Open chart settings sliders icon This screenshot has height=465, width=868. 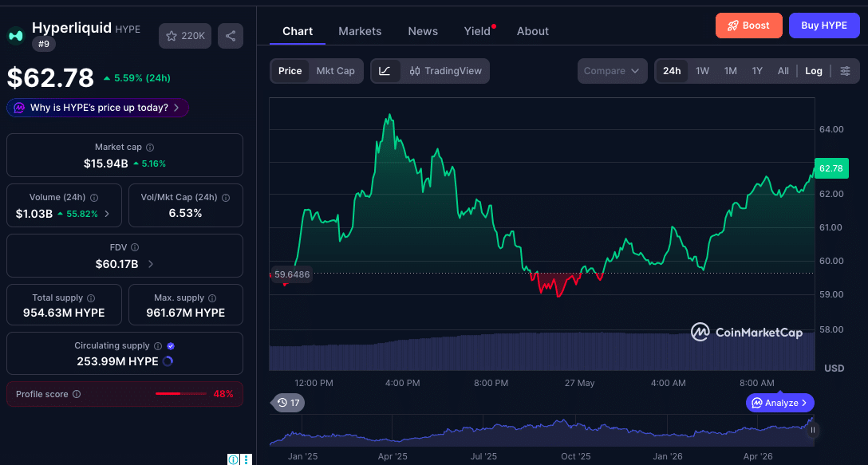(x=846, y=71)
